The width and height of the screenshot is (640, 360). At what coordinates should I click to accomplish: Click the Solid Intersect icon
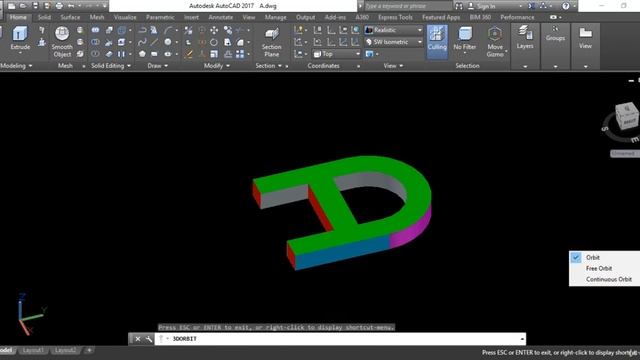pos(95,54)
